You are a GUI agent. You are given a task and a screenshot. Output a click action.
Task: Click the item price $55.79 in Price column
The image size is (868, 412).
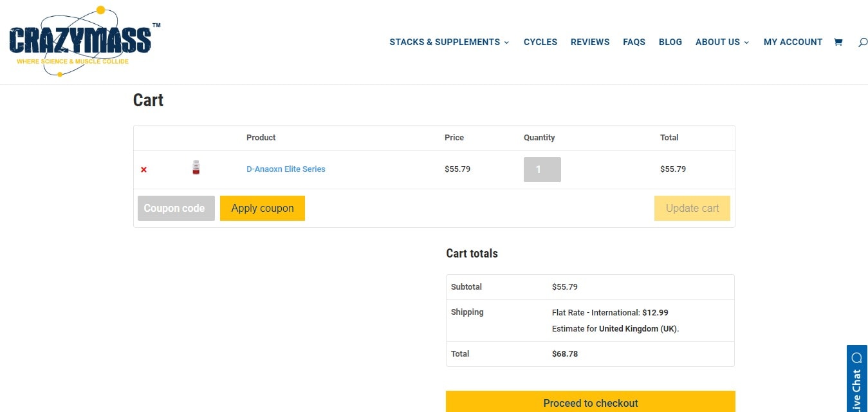457,169
